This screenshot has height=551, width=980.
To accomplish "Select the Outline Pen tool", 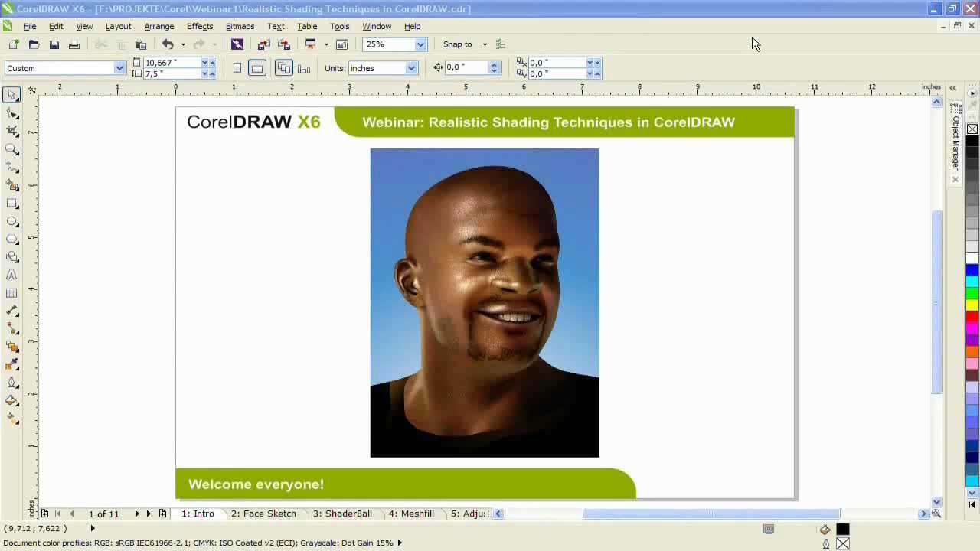I will point(11,383).
